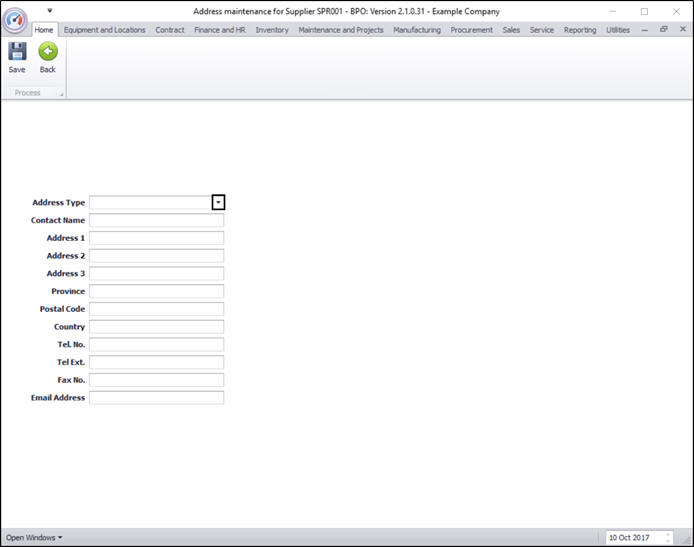This screenshot has width=694, height=547.
Task: Open the quick access toolbar dropdown arrow
Action: (50, 10)
